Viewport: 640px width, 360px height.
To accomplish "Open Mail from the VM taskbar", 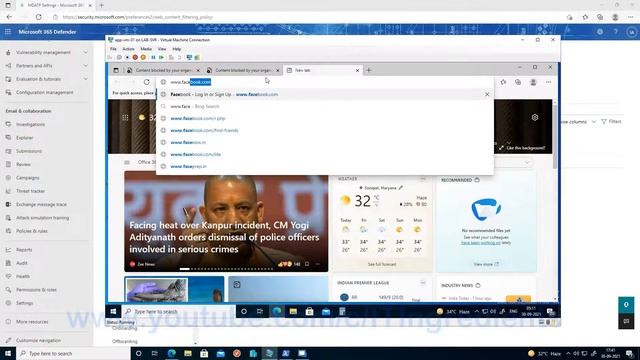I will (x=326, y=311).
